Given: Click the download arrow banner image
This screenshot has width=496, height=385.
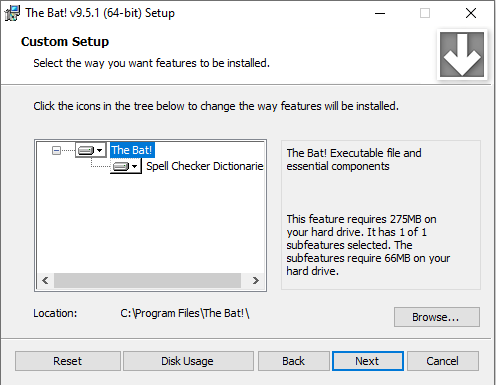Looking at the screenshot, I should click(462, 55).
